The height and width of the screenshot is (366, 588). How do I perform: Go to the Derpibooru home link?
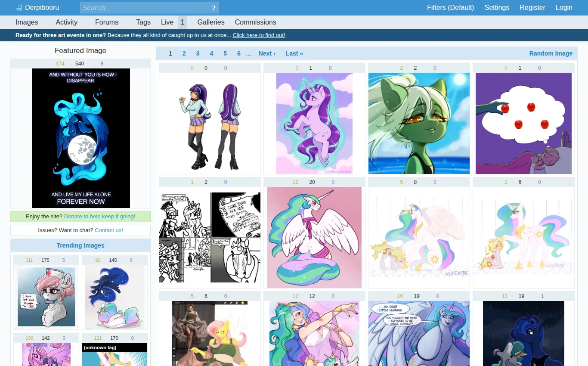pyautogui.click(x=42, y=8)
